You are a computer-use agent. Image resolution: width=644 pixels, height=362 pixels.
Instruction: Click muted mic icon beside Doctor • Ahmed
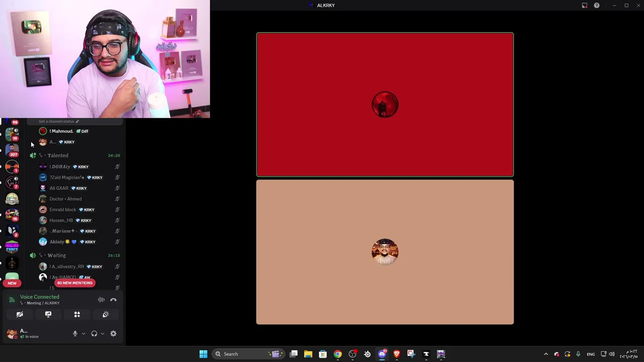pos(117,199)
